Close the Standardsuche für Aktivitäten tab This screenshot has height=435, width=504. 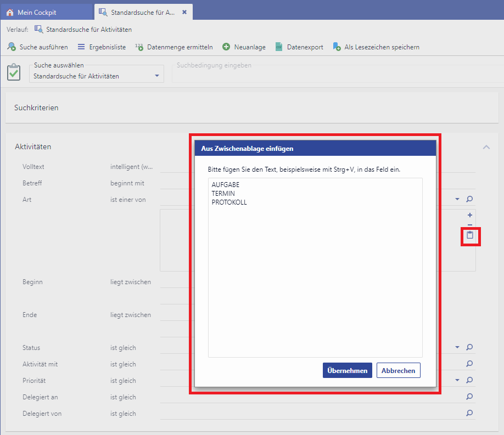pyautogui.click(x=184, y=12)
